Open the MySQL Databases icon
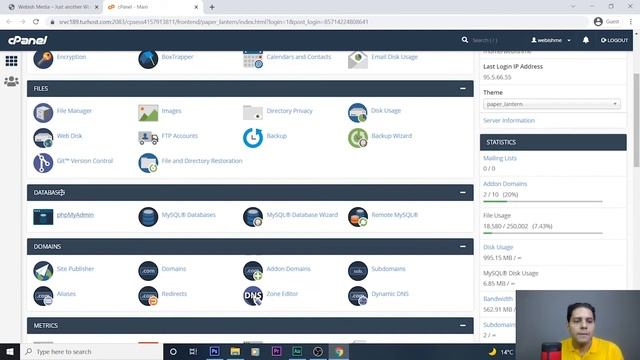The image size is (640, 360). pyautogui.click(x=148, y=217)
